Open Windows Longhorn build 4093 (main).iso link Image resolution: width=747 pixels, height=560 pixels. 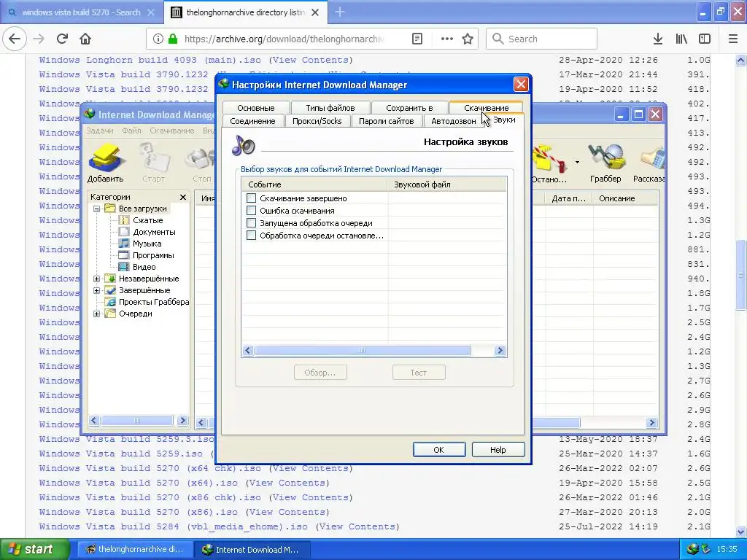coord(150,60)
